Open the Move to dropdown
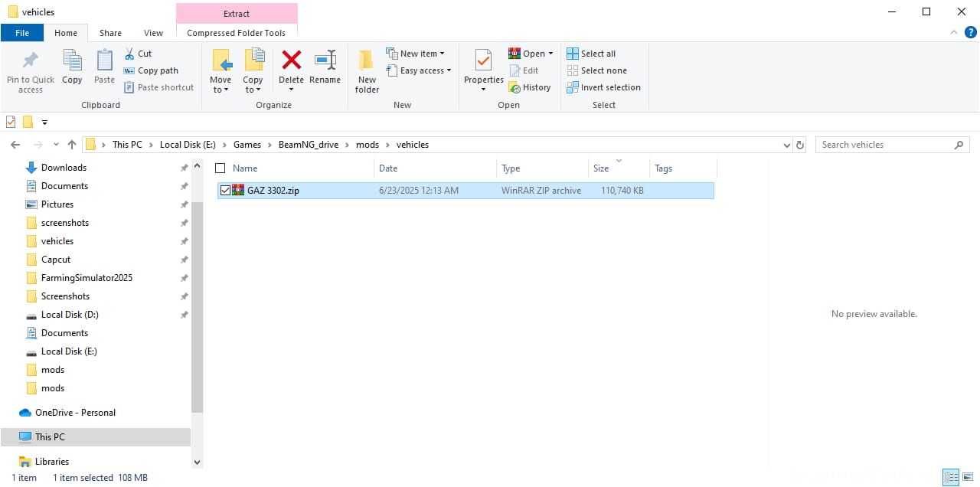The width and height of the screenshot is (980, 487). [220, 90]
